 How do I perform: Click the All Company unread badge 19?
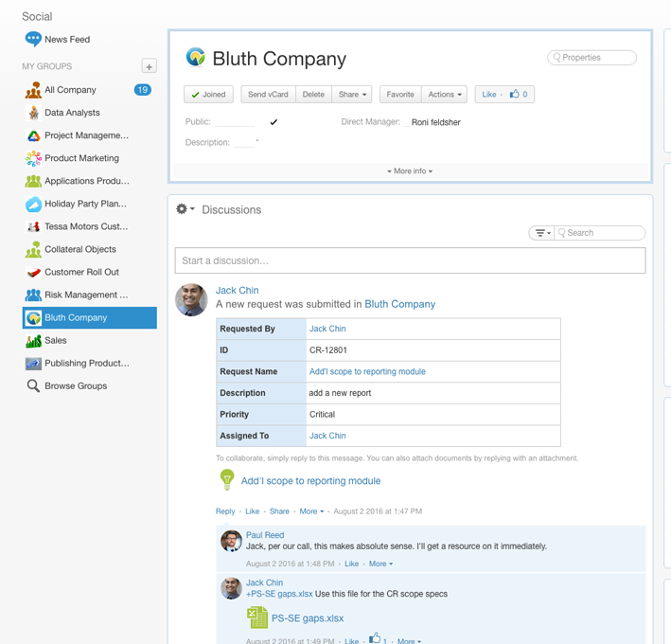(x=143, y=90)
